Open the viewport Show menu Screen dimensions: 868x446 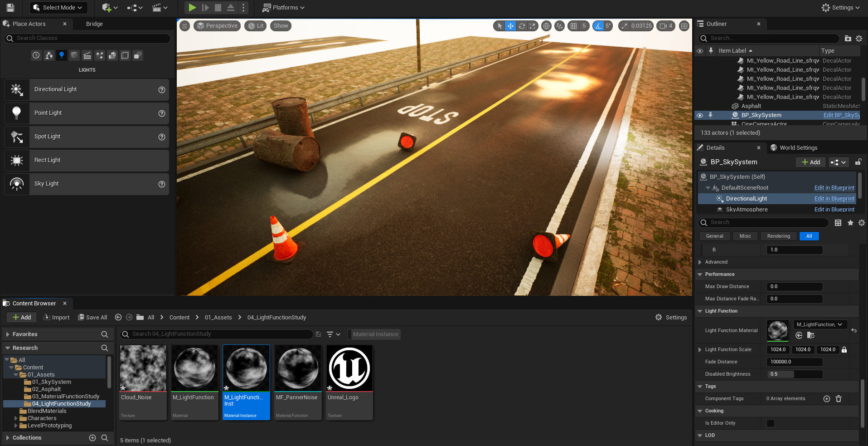click(281, 26)
